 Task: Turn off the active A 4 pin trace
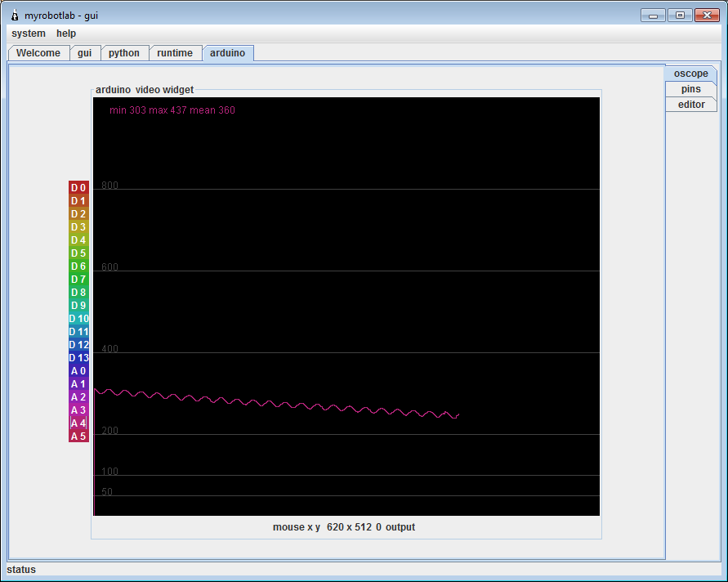coord(78,423)
